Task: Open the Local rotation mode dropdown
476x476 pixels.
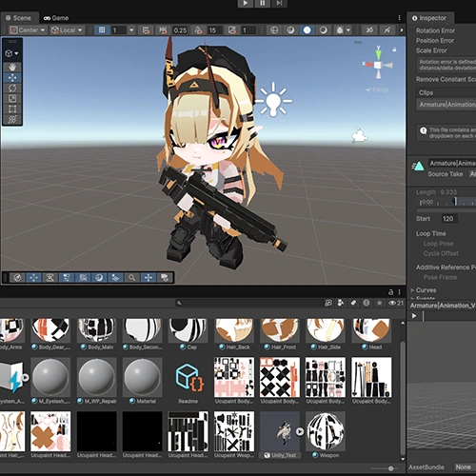Action: (x=67, y=30)
